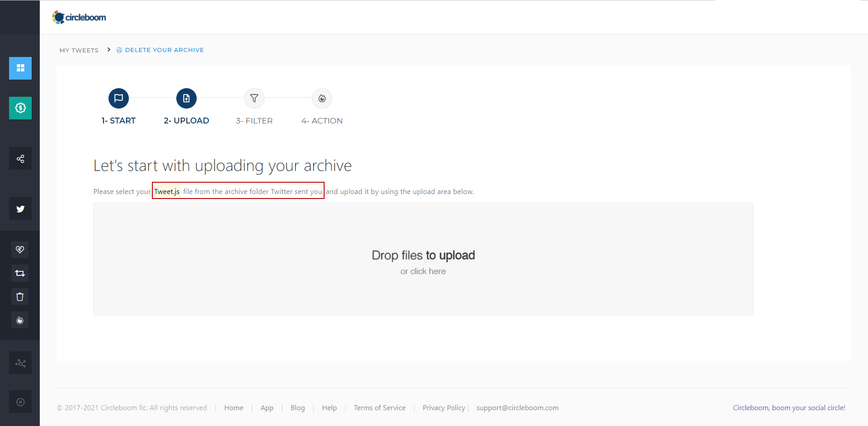This screenshot has width=868, height=426.
Task: Click 'or click here' upload text
Action: [423, 271]
